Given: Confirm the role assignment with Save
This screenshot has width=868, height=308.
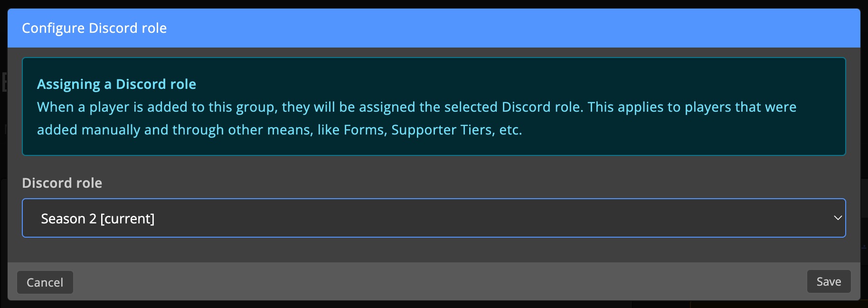Looking at the screenshot, I should [829, 281].
